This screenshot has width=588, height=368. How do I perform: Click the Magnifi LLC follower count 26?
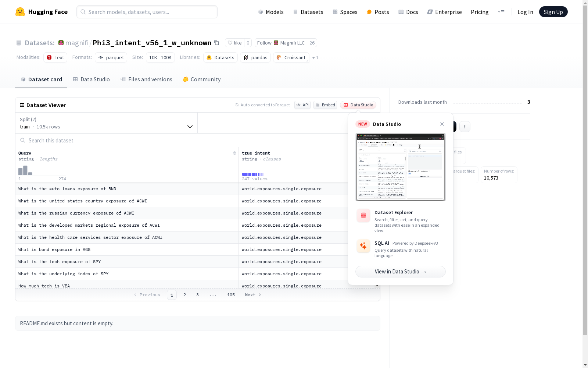pos(312,43)
